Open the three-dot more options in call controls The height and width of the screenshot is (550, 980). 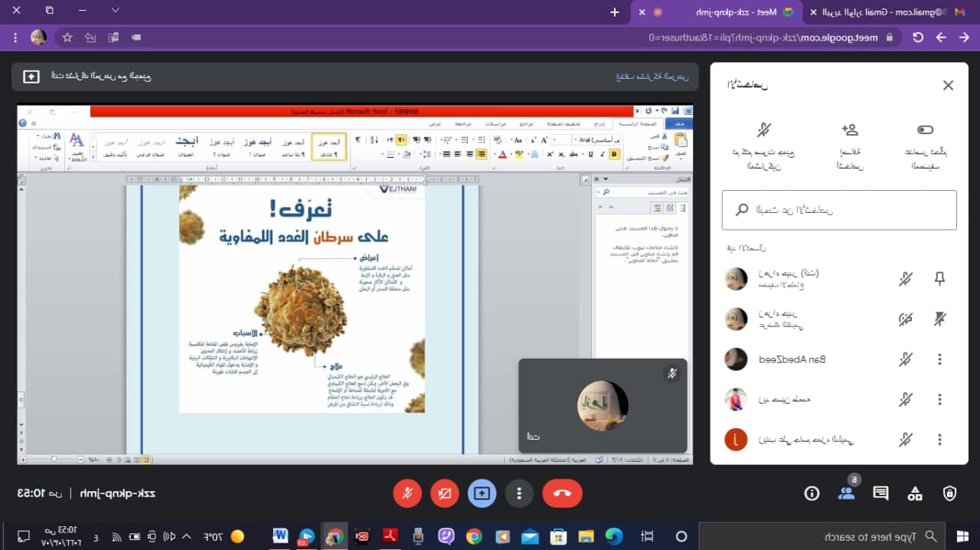coord(519,493)
